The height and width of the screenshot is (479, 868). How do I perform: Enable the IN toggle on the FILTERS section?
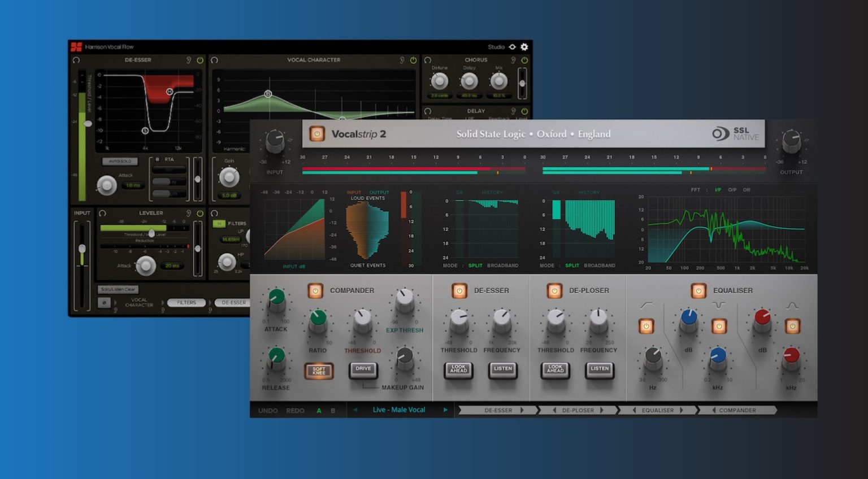tap(219, 224)
